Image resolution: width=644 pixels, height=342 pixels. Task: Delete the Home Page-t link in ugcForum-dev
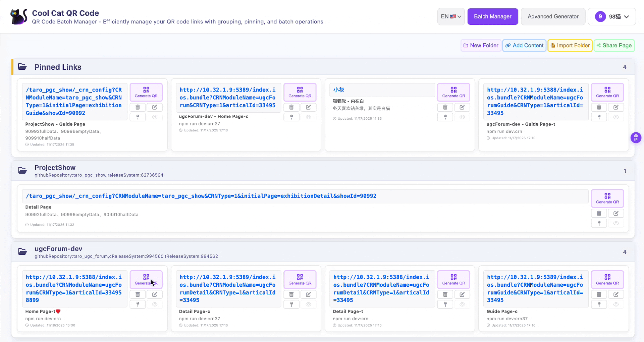click(x=138, y=294)
